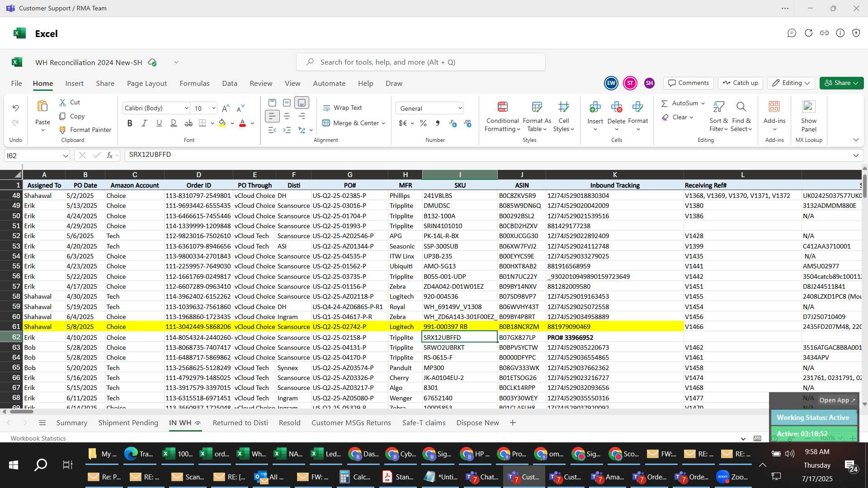Switch to Shipment Pending sheet
Screen dimensions: 868x488
click(x=128, y=423)
